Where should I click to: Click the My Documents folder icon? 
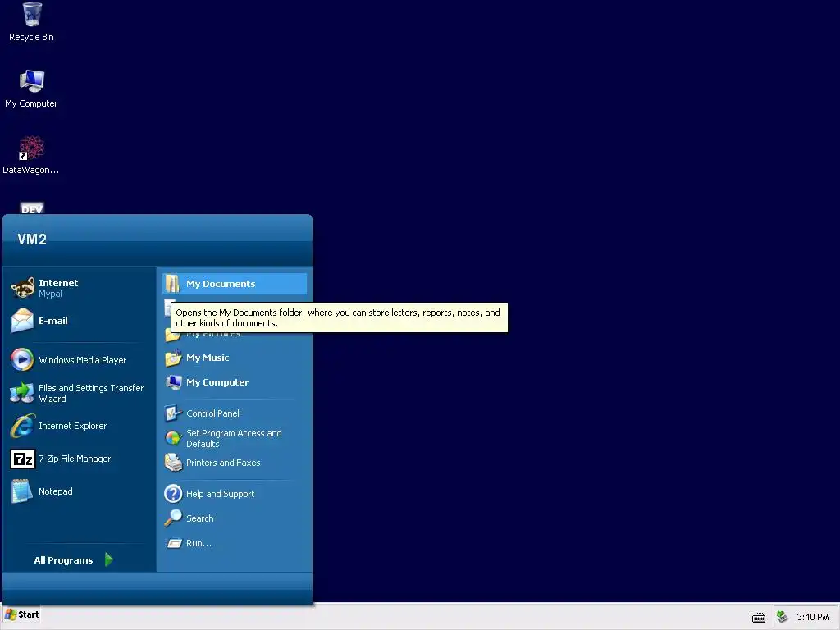click(172, 284)
